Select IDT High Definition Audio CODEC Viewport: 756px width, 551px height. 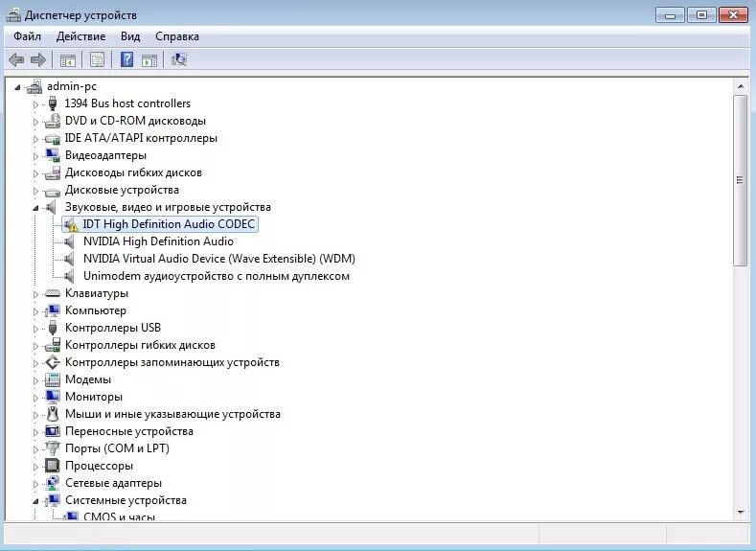pos(169,224)
